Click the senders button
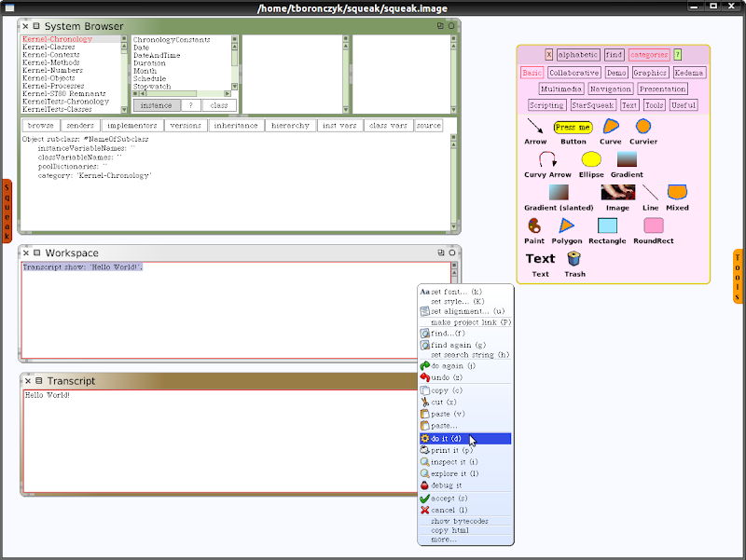This screenshot has width=746, height=560. click(x=80, y=126)
